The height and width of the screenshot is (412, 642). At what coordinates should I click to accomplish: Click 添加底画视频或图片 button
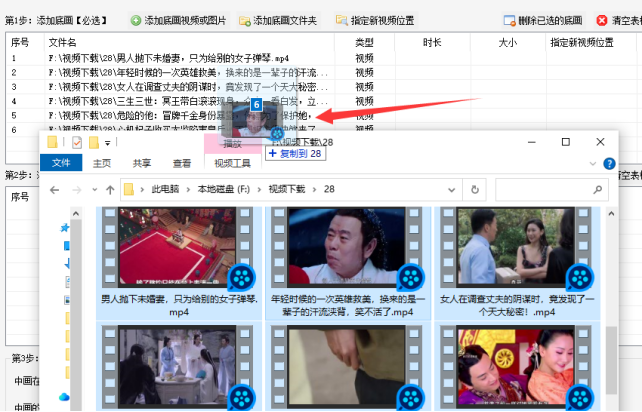click(x=178, y=20)
